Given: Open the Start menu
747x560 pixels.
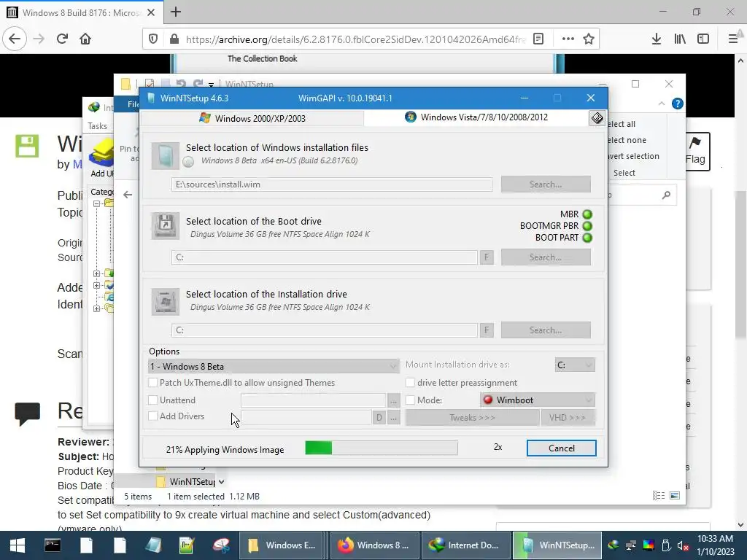Looking at the screenshot, I should (x=18, y=545).
